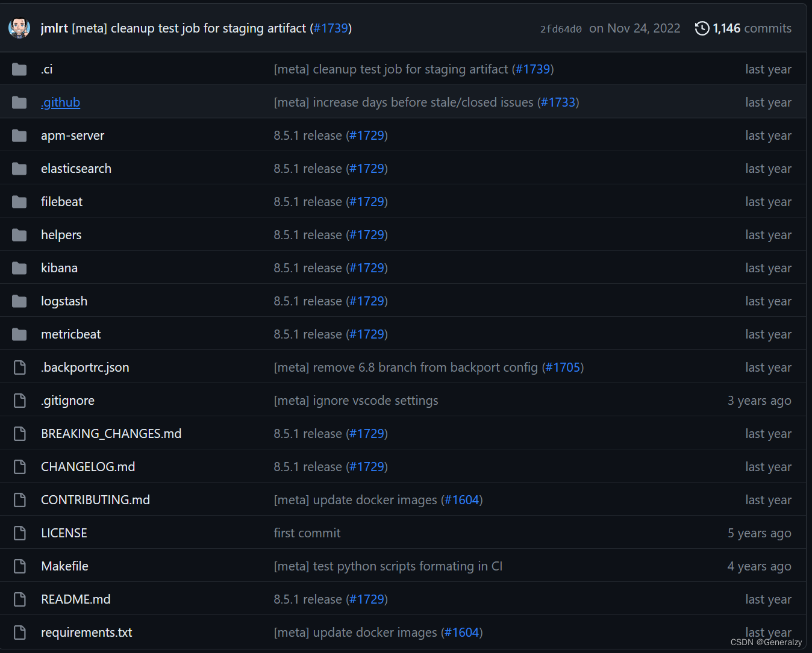Open the .ci folder
The height and width of the screenshot is (653, 812).
pyautogui.click(x=46, y=69)
